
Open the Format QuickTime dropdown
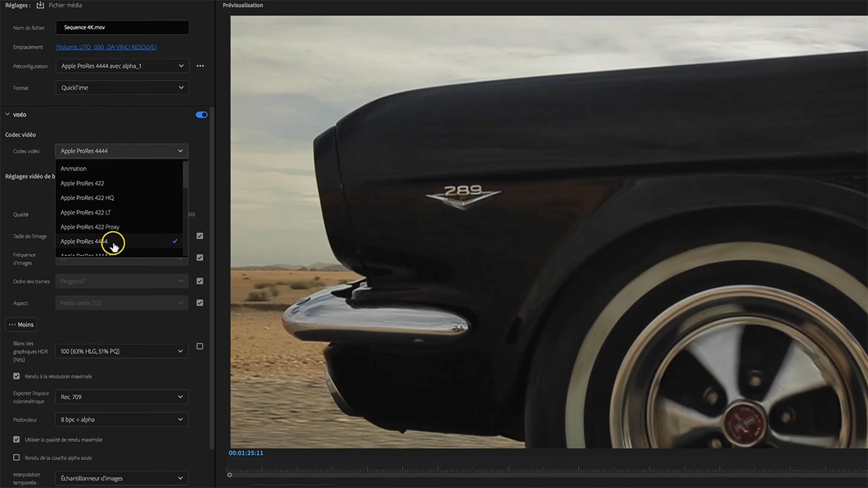tap(122, 88)
